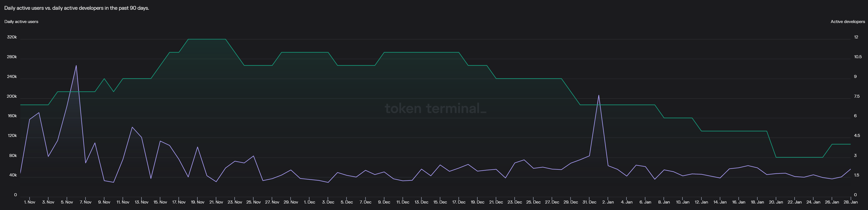Click "7.5" on the Active developers axis

[x=857, y=96]
